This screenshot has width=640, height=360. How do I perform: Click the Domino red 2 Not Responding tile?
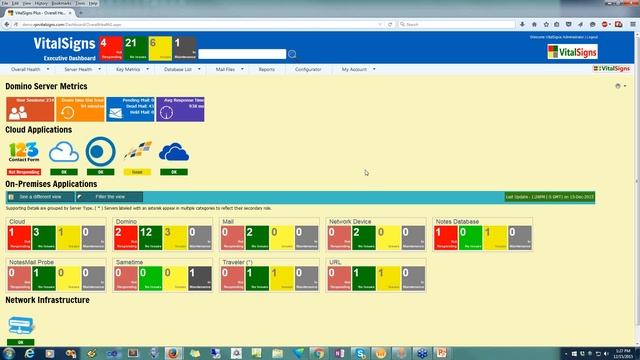click(x=126, y=238)
